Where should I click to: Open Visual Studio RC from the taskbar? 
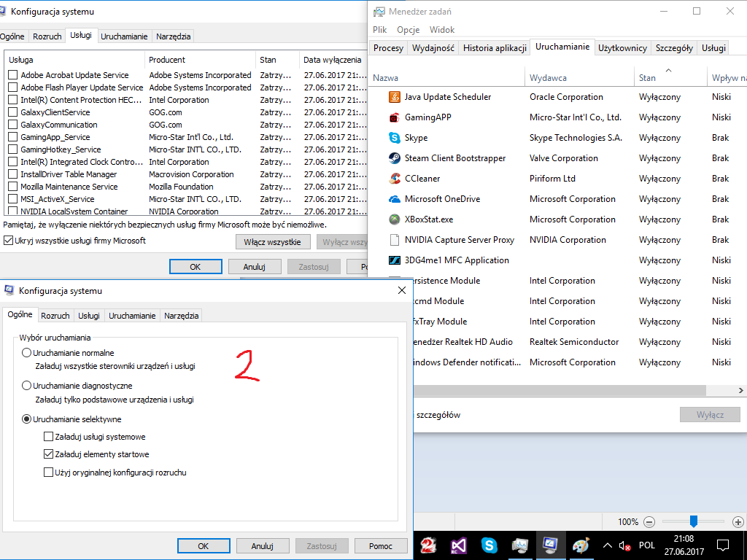[459, 545]
